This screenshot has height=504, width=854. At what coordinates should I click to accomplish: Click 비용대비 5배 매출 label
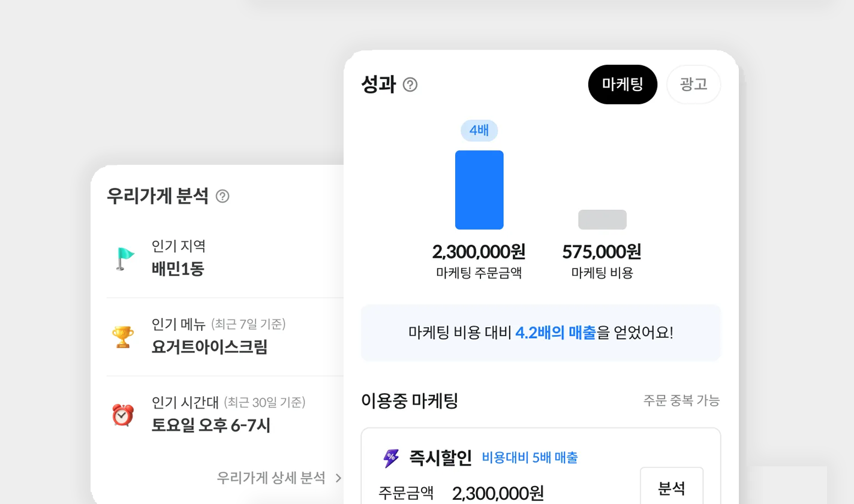tap(530, 458)
